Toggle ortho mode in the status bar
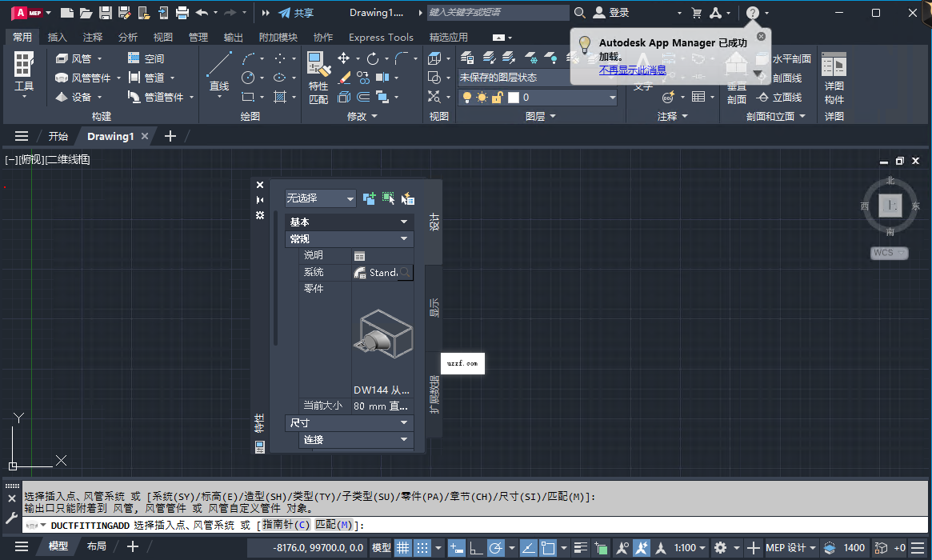 coord(478,546)
